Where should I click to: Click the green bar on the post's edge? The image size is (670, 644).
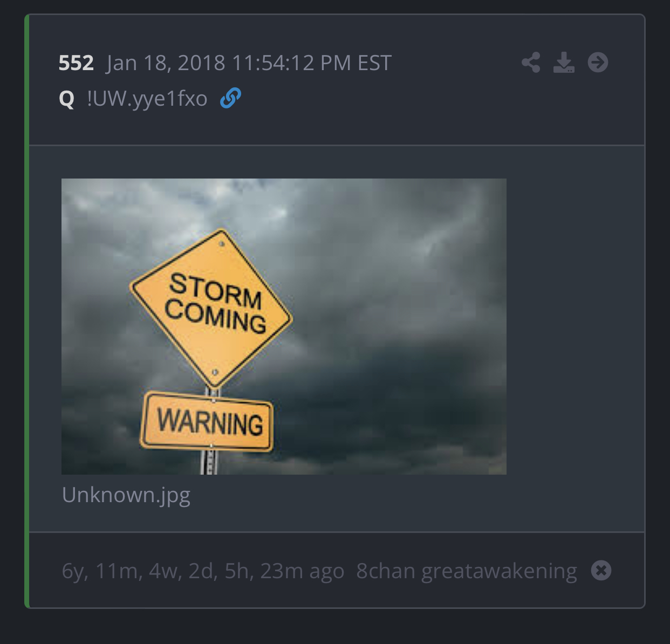[26, 311]
